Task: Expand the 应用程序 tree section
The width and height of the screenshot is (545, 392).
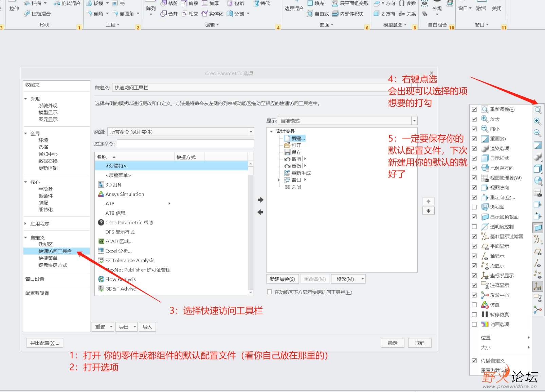Action: (25, 224)
